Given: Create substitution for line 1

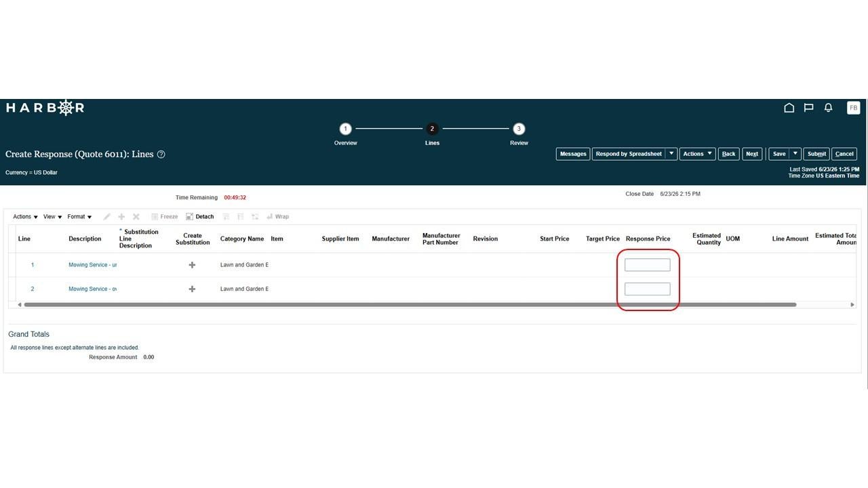Looking at the screenshot, I should (192, 265).
